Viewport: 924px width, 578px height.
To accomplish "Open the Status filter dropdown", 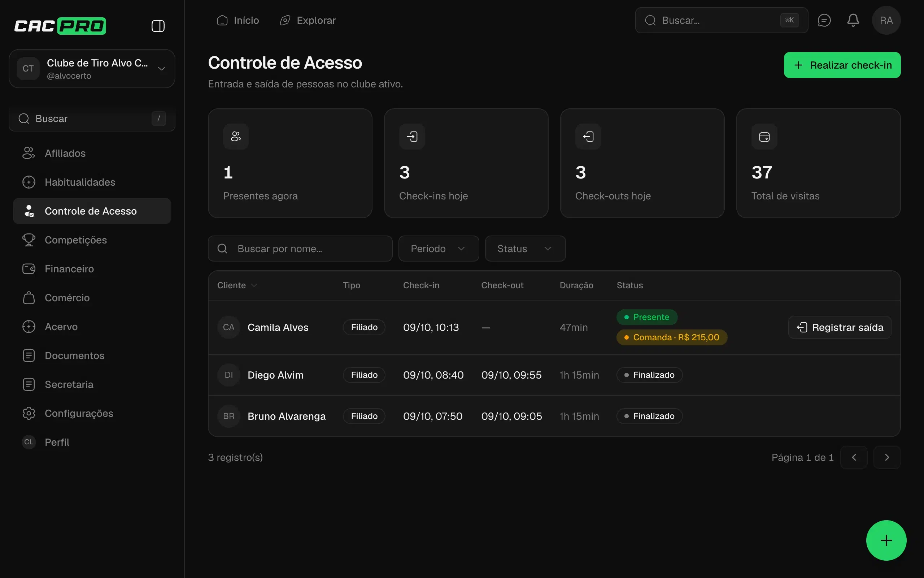I will pyautogui.click(x=525, y=249).
